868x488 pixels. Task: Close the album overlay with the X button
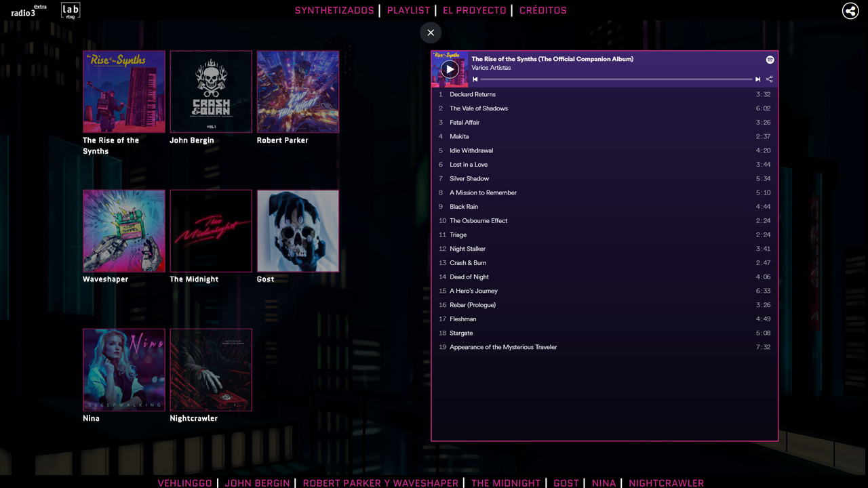coord(431,33)
